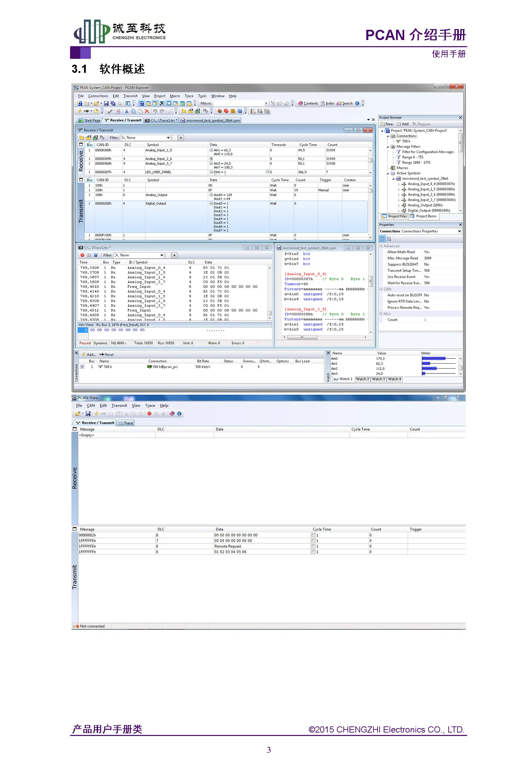Screen dimensions: 532x777
Task: Click the plotter chart icon in PCAN-Explorer toolbar
Action: 253,111
